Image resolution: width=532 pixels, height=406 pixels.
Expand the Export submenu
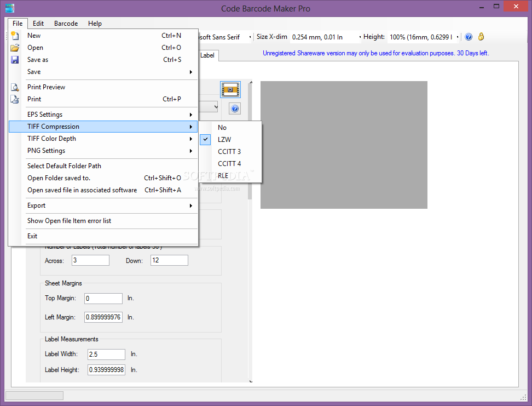coord(103,205)
